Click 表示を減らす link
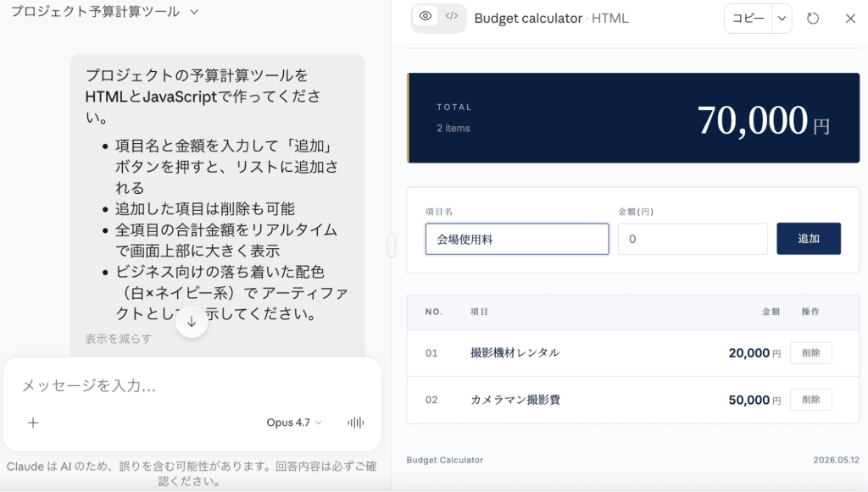Screen dimensions: 868x492 [118, 339]
